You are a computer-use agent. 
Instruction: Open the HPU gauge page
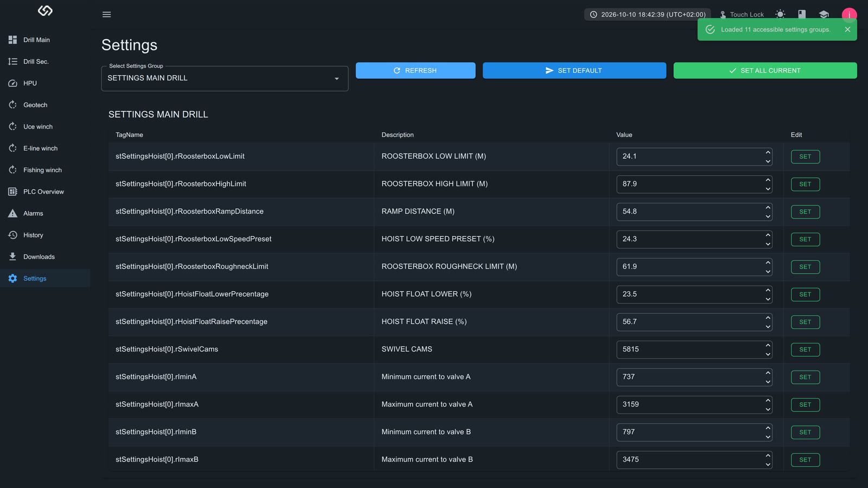pyautogui.click(x=45, y=84)
